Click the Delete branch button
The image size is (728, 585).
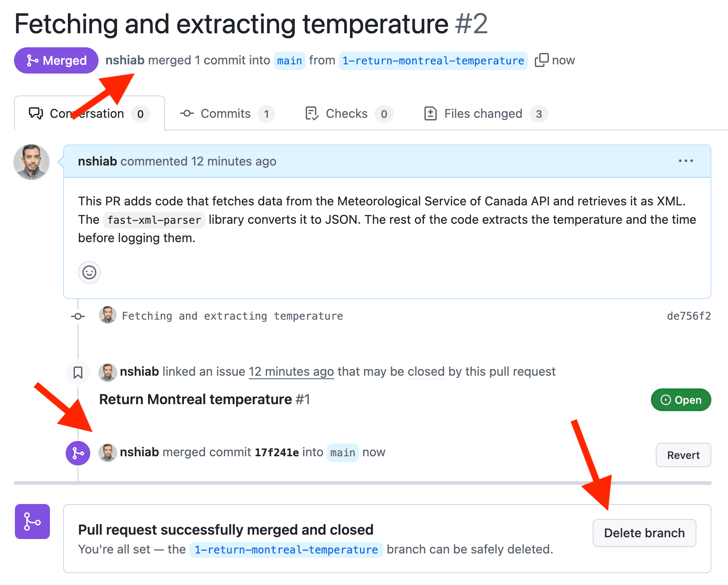(x=644, y=533)
